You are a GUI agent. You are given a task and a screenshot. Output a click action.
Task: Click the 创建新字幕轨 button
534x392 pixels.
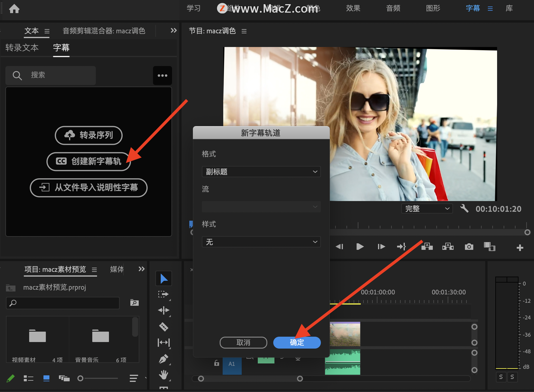(89, 161)
